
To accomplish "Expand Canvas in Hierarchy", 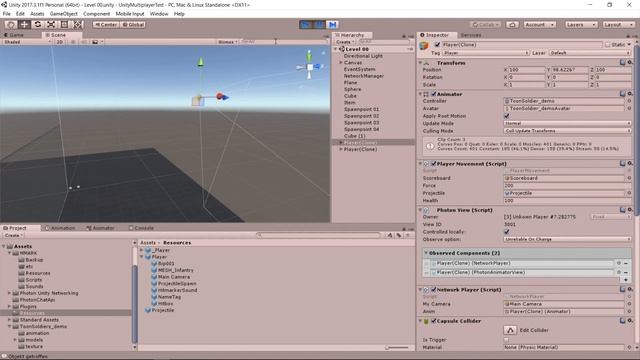I will click(341, 62).
